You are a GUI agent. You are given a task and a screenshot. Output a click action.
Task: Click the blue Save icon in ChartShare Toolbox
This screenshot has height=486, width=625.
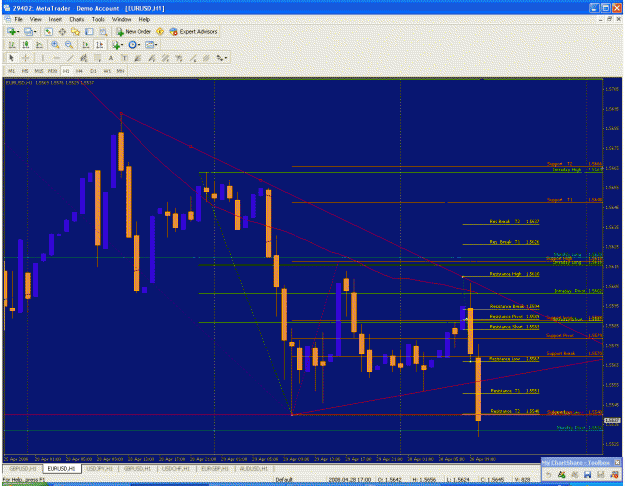[x=587, y=474]
